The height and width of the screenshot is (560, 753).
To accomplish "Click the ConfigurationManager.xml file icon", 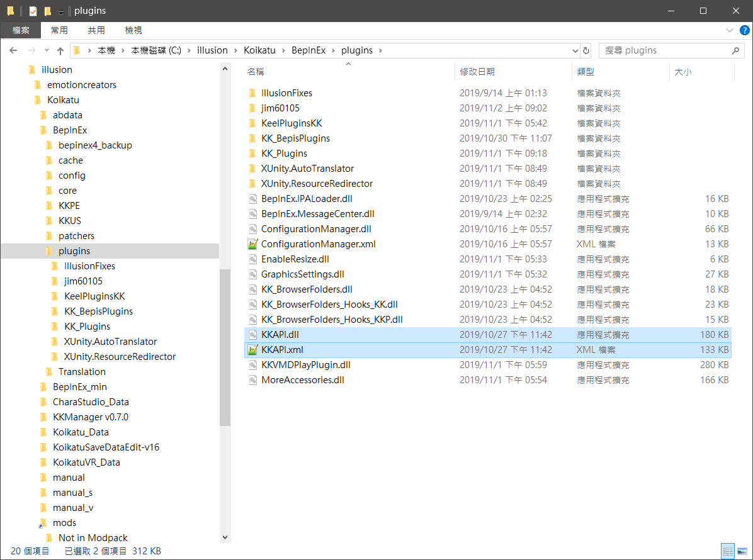I will [252, 244].
